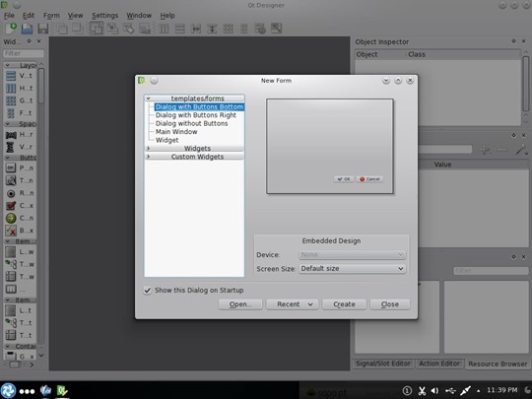The image size is (532, 399).
Task: Collapse the Spacers category in widget box
Action: [8, 124]
